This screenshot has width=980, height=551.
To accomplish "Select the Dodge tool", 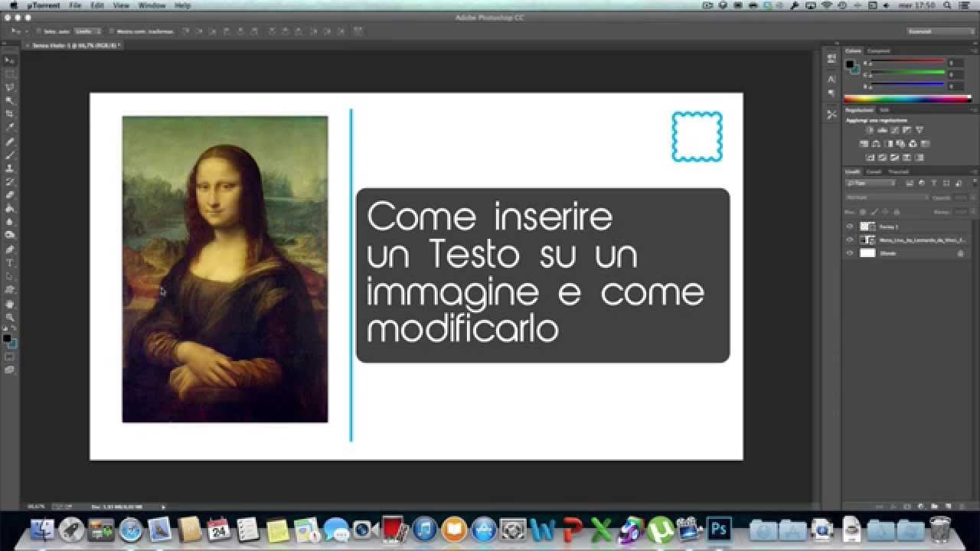I will (x=10, y=234).
